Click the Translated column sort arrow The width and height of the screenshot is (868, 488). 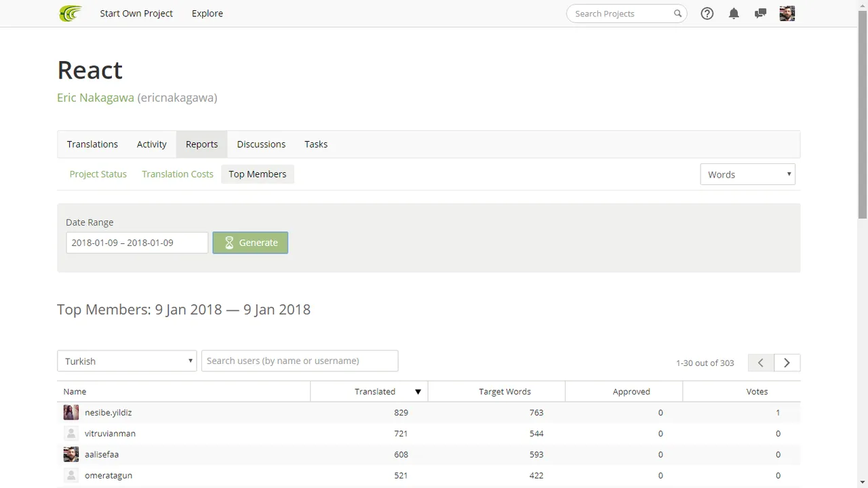pos(418,392)
